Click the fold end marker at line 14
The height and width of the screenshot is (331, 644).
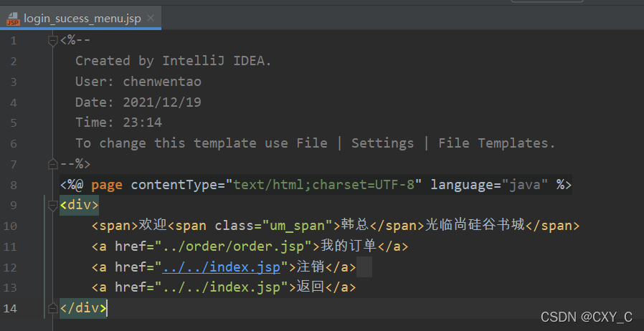[x=52, y=309]
